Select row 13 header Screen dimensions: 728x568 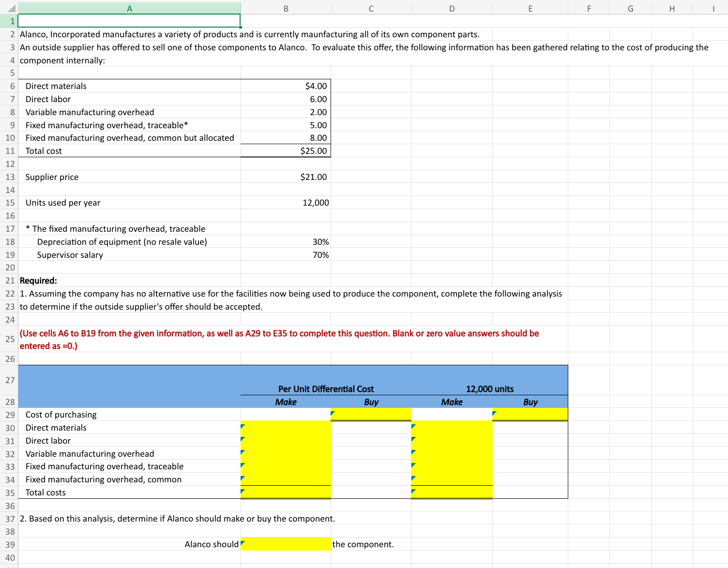pyautogui.click(x=9, y=177)
